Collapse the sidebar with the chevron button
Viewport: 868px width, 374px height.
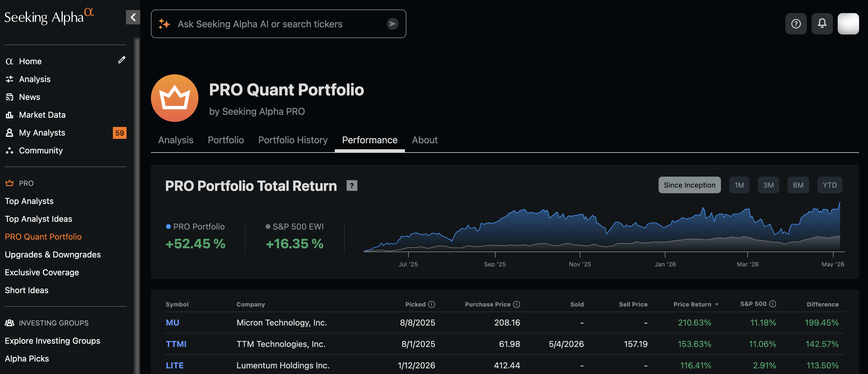[x=133, y=17]
